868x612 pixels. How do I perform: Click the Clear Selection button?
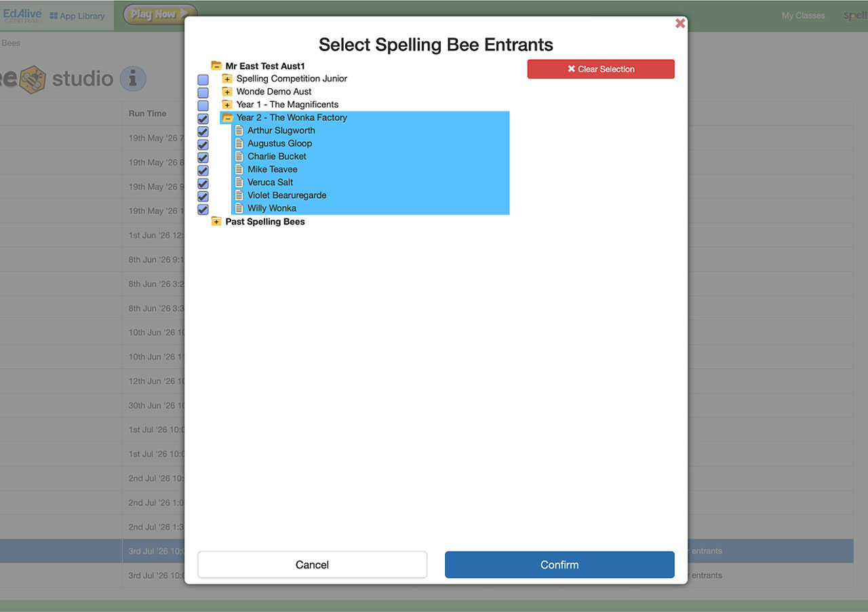(x=601, y=69)
